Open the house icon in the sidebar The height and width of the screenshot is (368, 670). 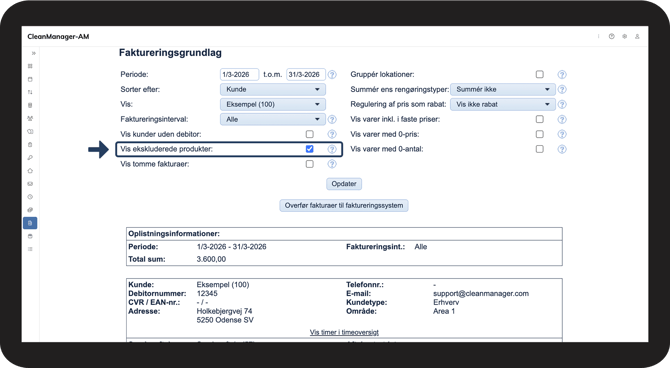tap(30, 171)
